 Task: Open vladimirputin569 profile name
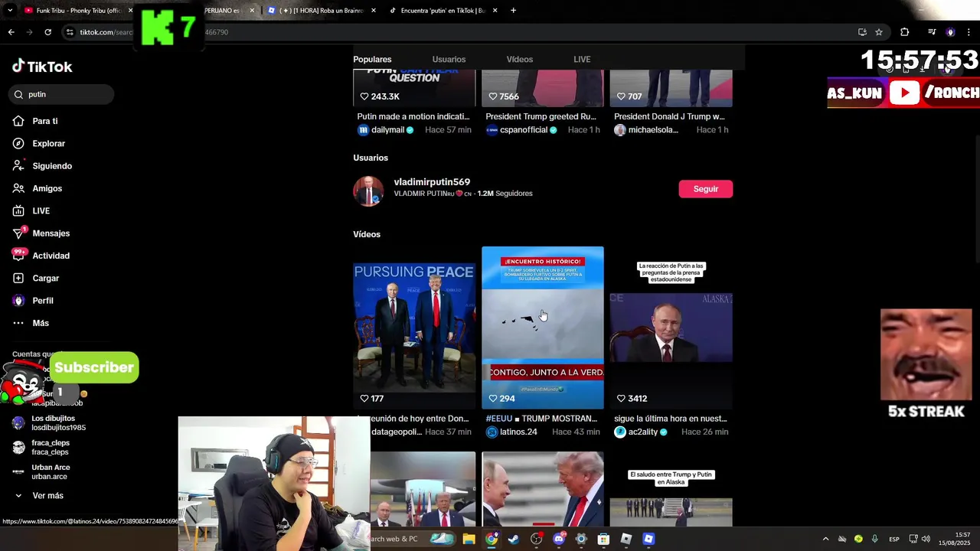432,182
